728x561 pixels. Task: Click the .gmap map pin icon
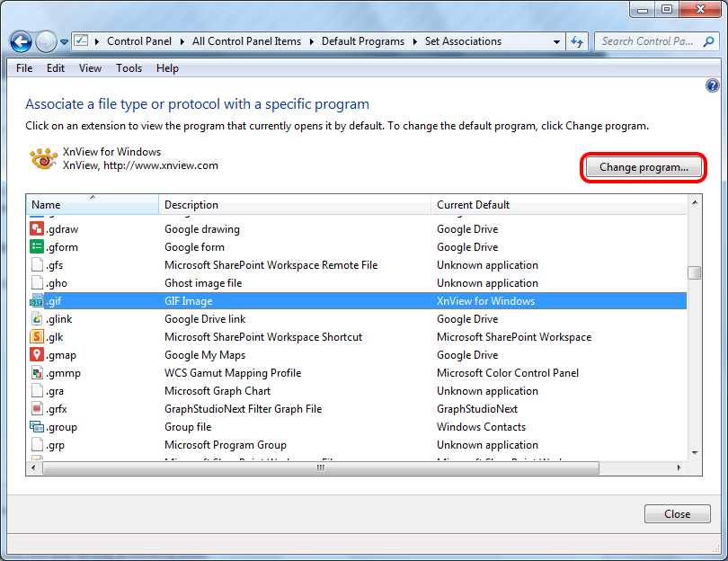(x=37, y=355)
